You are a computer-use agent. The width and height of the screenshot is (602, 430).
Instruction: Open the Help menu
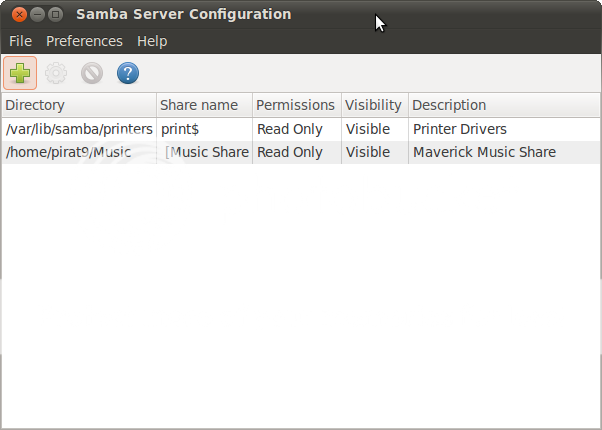[x=152, y=41]
